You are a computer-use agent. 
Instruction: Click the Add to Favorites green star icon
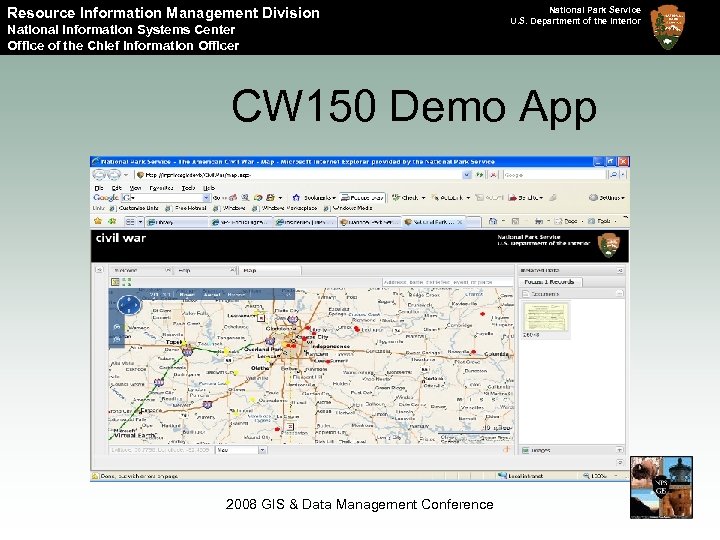coord(112,221)
